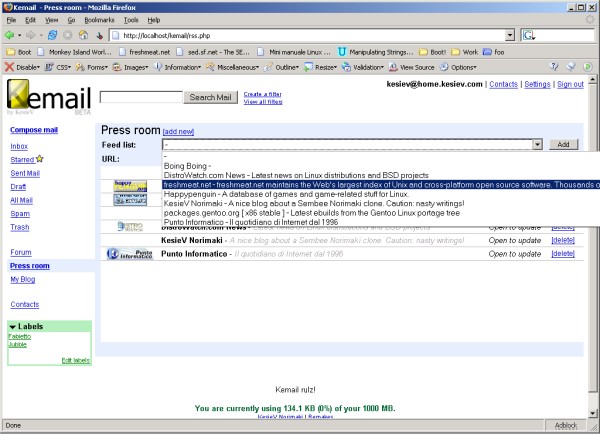Click the Adblock status bar item

(566, 425)
